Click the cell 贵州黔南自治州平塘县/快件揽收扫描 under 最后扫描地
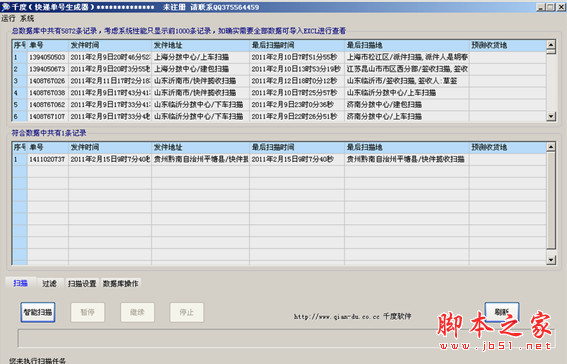Viewport: 567px width, 364px height. (407, 159)
